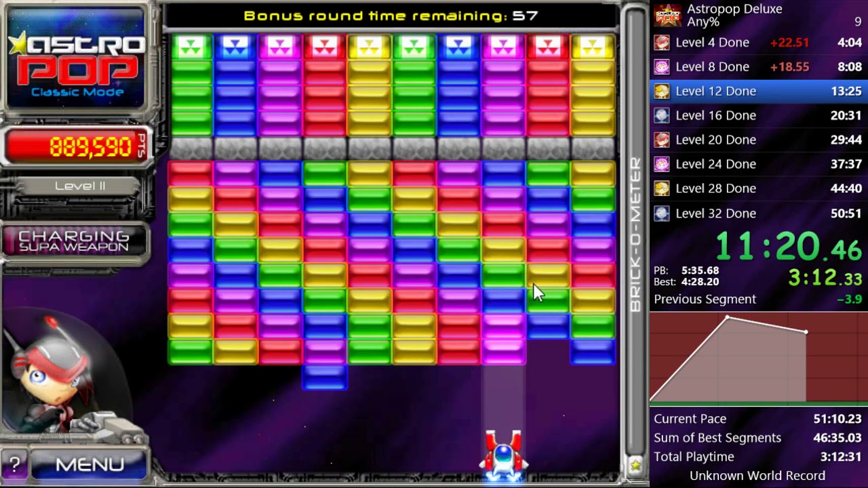This screenshot has width=868, height=488.
Task: Select the Level 4 Done split row
Action: pyautogui.click(x=759, y=42)
